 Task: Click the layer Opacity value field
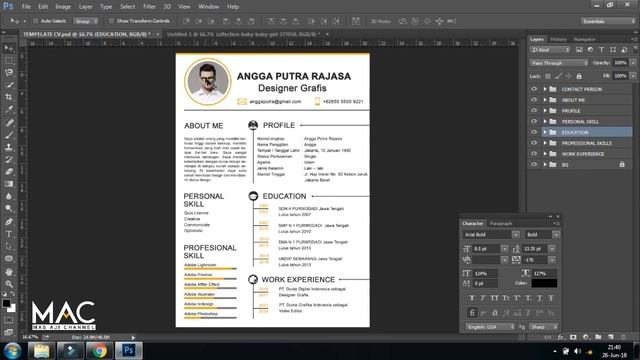click(x=620, y=63)
